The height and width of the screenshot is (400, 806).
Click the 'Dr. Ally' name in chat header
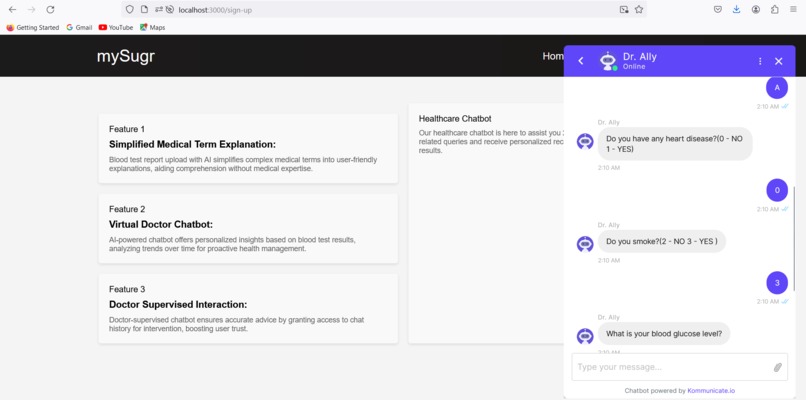(x=639, y=57)
